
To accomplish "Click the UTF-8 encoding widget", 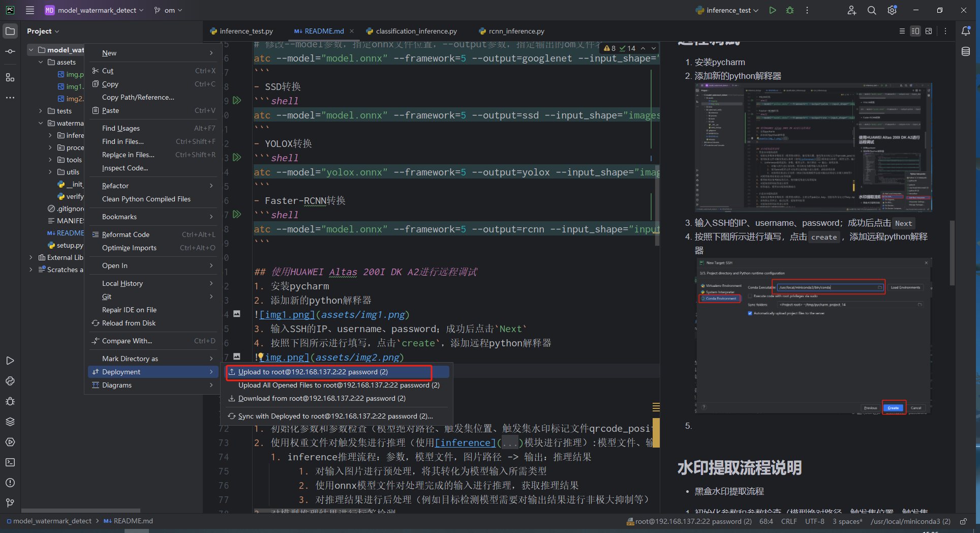I will click(x=815, y=521).
